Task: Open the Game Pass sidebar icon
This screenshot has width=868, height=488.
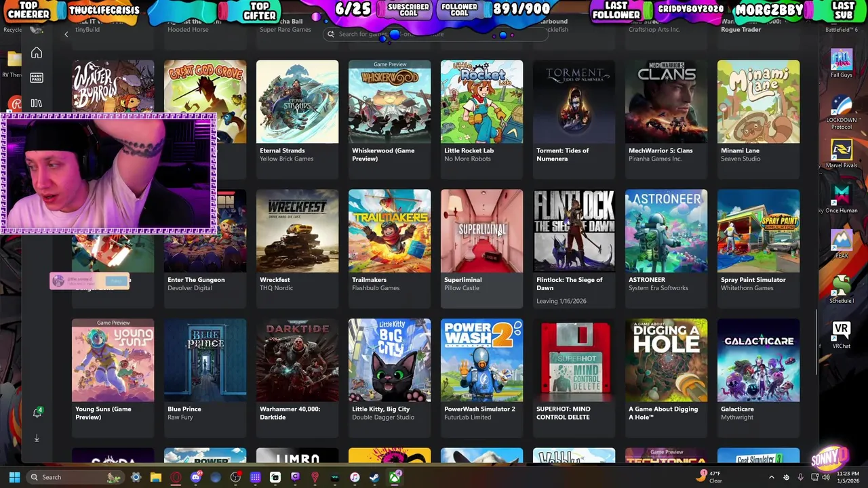Action: point(37,78)
